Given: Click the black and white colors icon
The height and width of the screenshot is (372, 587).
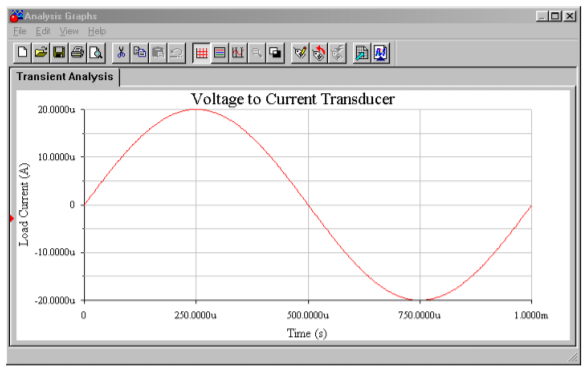Looking at the screenshot, I should click(275, 52).
